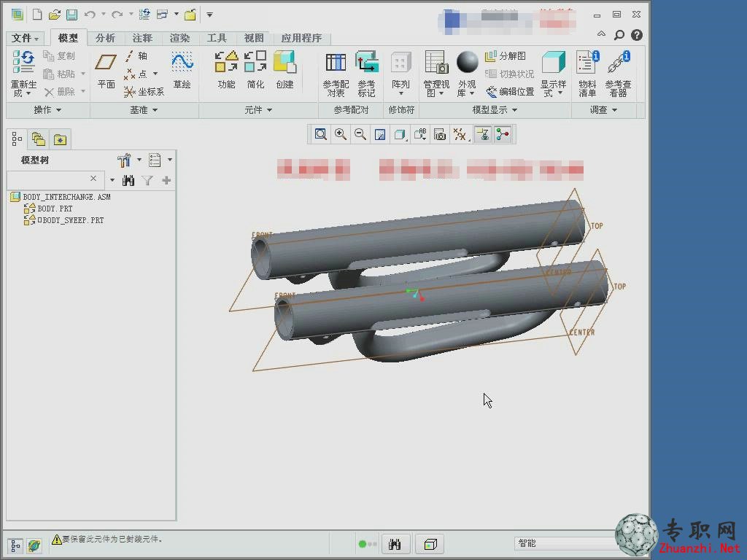The height and width of the screenshot is (560, 747).
Task: Click the 简化 component button
Action: point(255,71)
